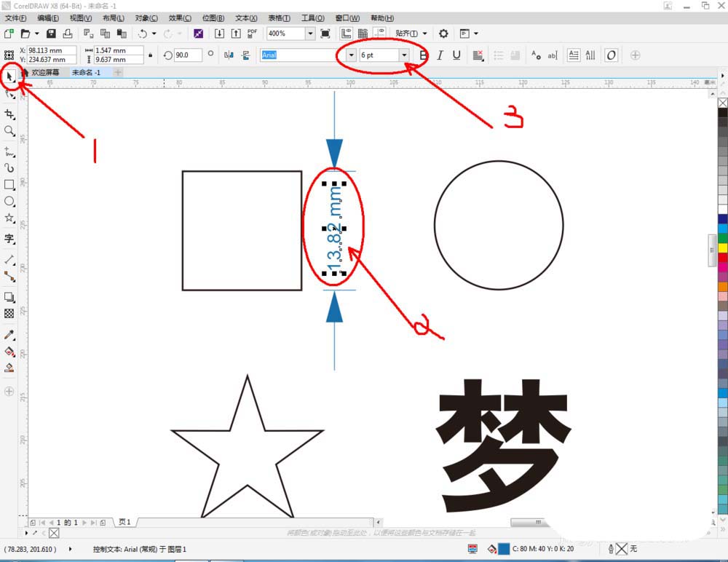Viewport: 728px width, 562px height.
Task: Click the Save floppy disk icon
Action: (51, 33)
